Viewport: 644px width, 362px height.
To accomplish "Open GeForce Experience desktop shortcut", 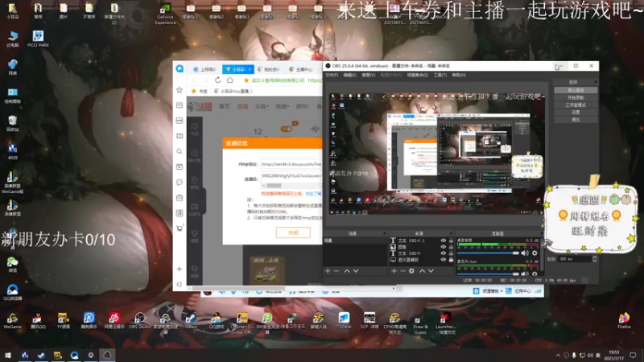I will pos(165,14).
